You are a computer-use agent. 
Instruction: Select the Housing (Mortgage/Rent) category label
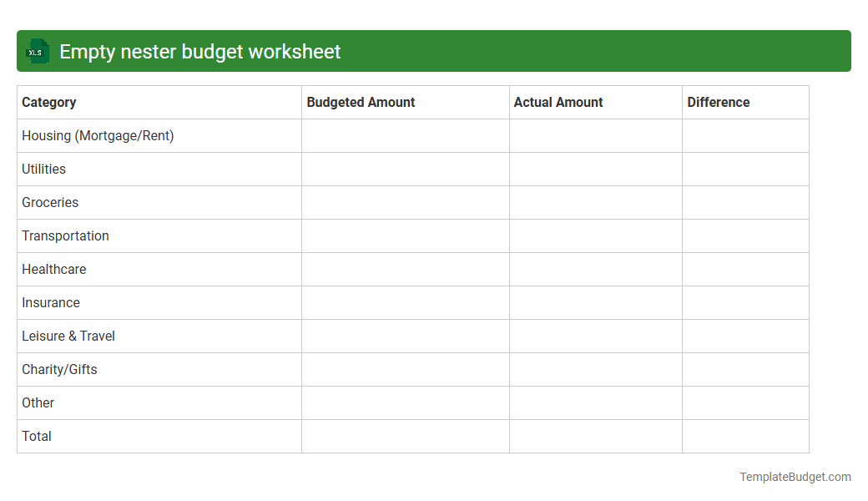click(98, 135)
